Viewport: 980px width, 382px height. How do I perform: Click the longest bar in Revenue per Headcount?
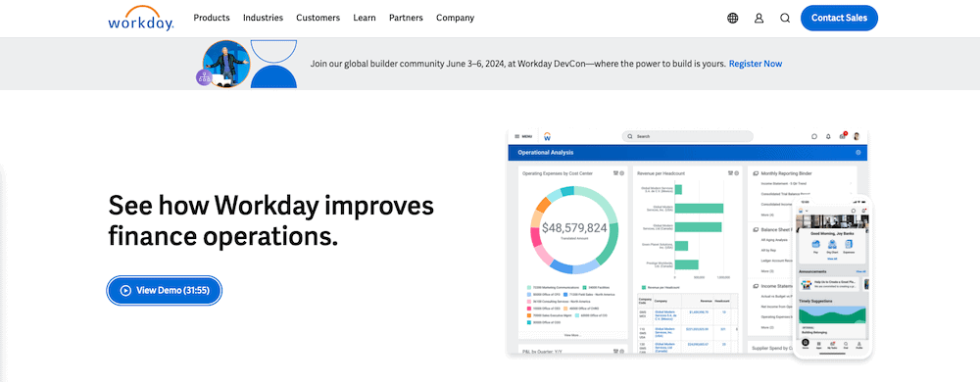[x=699, y=209]
